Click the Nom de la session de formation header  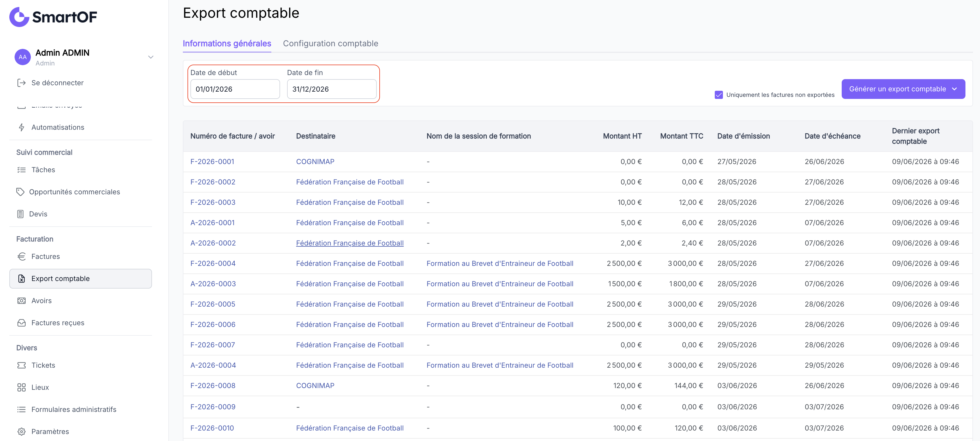tap(478, 136)
